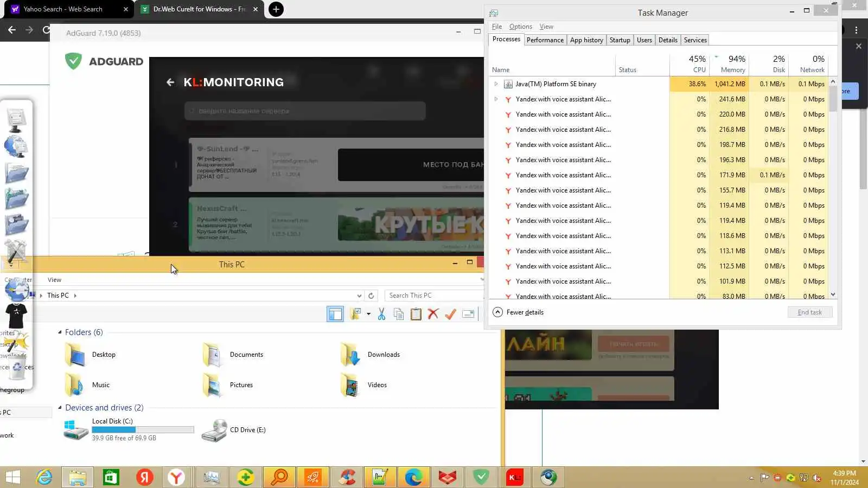Click the red X Delete icon
The width and height of the screenshot is (868, 488).
(x=433, y=314)
